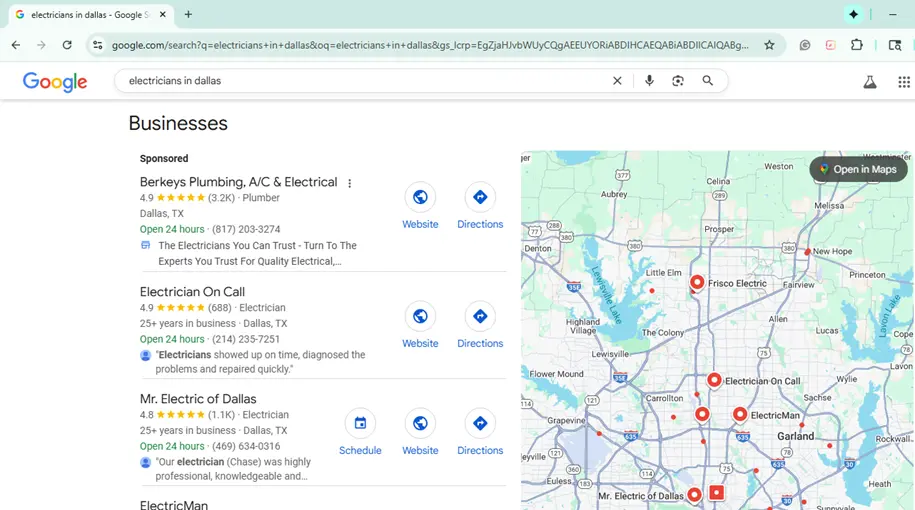Click Garland label on the map
Image resolution: width=915 pixels, height=510 pixels.
[x=795, y=436]
